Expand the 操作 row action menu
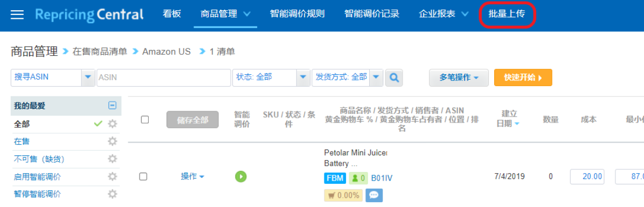644x207 pixels. click(x=192, y=177)
